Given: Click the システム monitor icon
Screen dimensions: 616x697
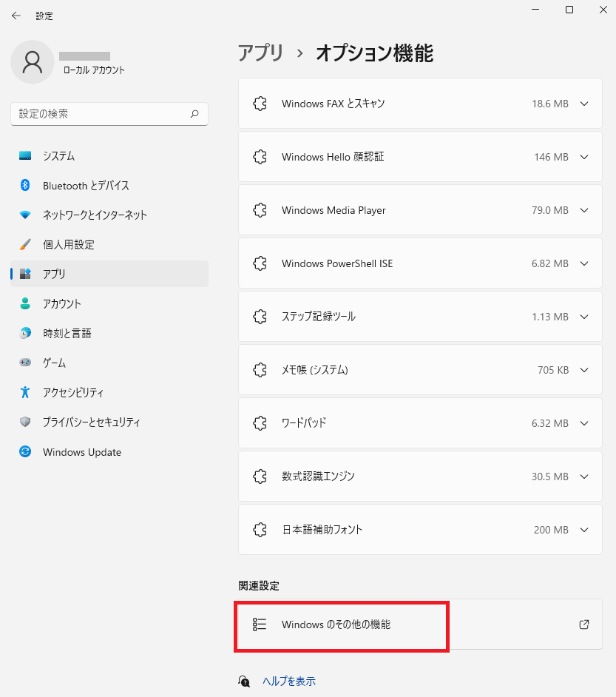Looking at the screenshot, I should click(x=25, y=155).
